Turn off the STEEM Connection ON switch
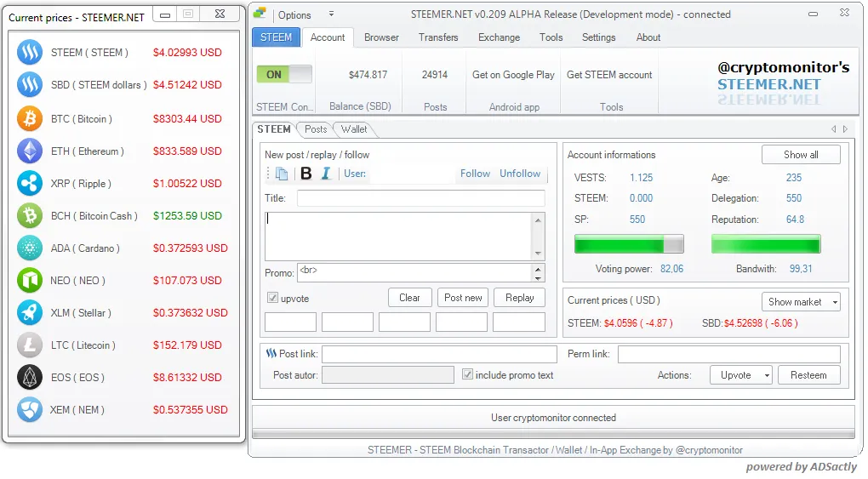 click(284, 74)
